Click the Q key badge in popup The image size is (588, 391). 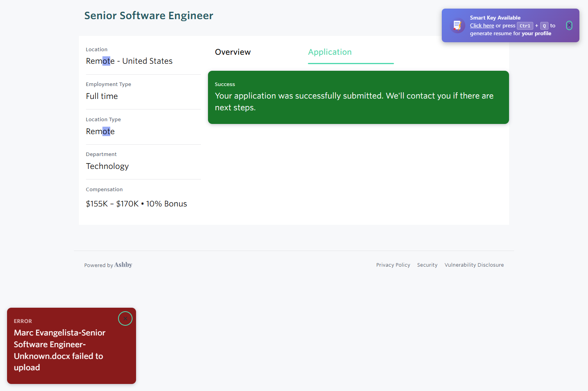544,26
